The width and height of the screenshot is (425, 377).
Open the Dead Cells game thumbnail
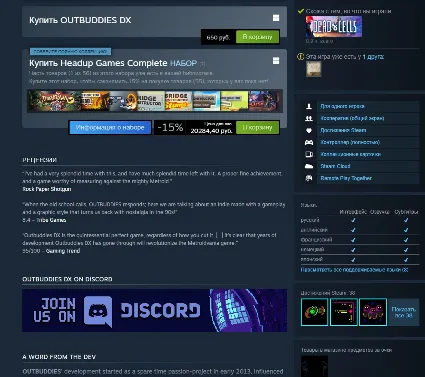[x=334, y=27]
